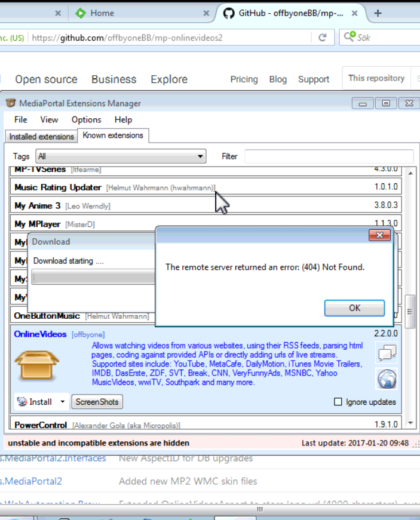Image resolution: width=420 pixels, height=520 pixels.
Task: Click the GitHub tab favicon
Action: point(229,13)
